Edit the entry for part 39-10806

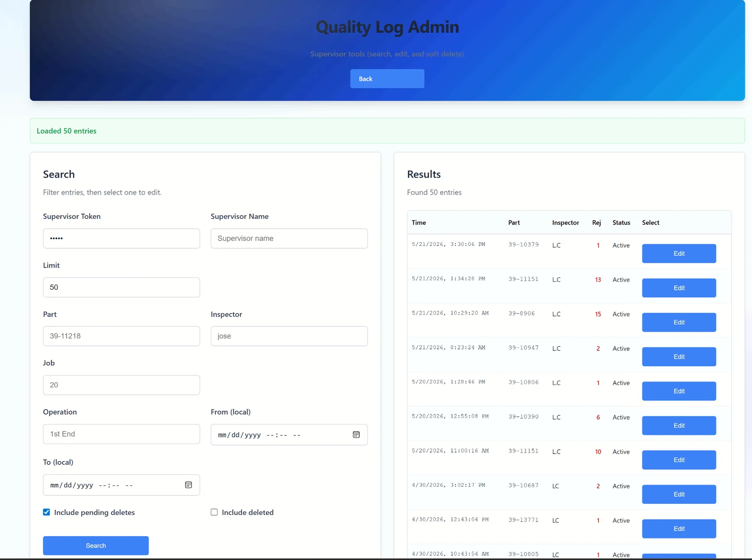point(679,391)
